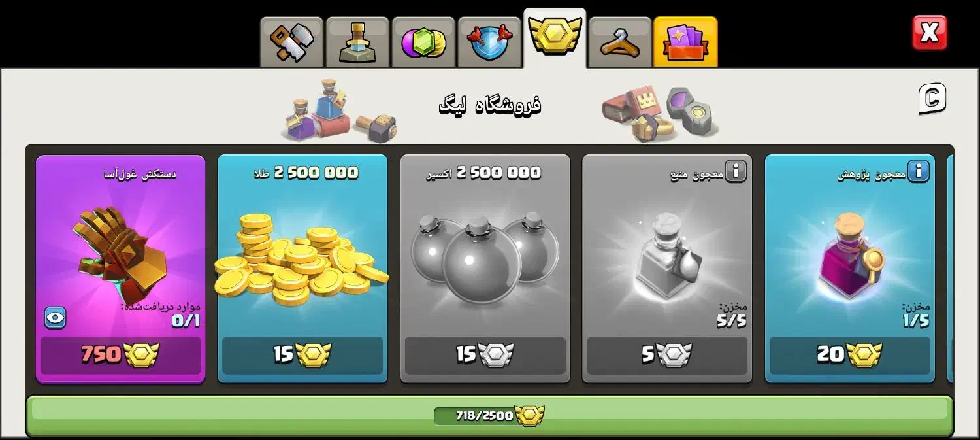Switch to the potion trap tab
This screenshot has width=980, height=440.
[x=357, y=42]
